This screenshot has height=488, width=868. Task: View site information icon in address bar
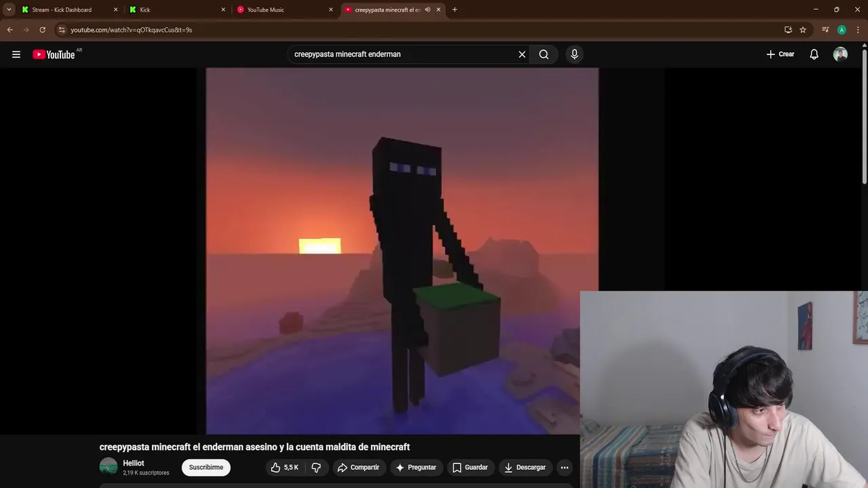coord(62,30)
